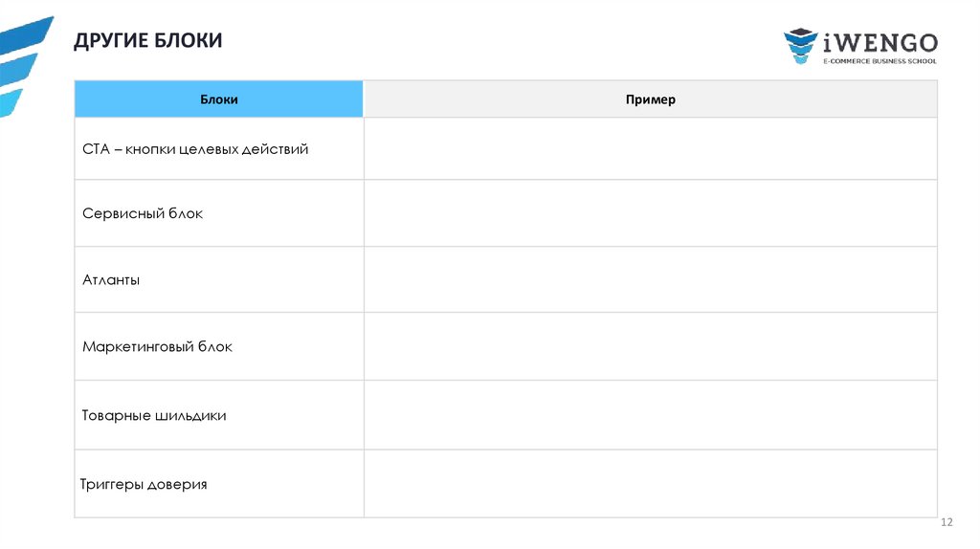Viewport: 980px width, 549px height.
Task: Select the slide title ДРУГИЕ БЛОКИ
Action: pyautogui.click(x=147, y=40)
